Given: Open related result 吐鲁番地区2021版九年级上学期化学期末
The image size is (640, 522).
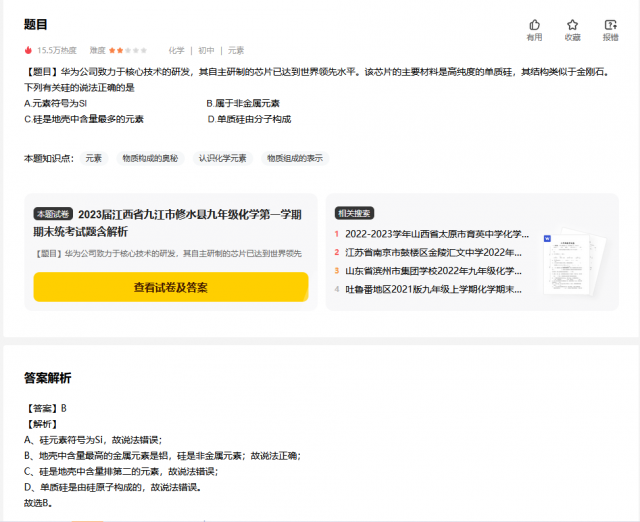Looking at the screenshot, I should (x=433, y=289).
